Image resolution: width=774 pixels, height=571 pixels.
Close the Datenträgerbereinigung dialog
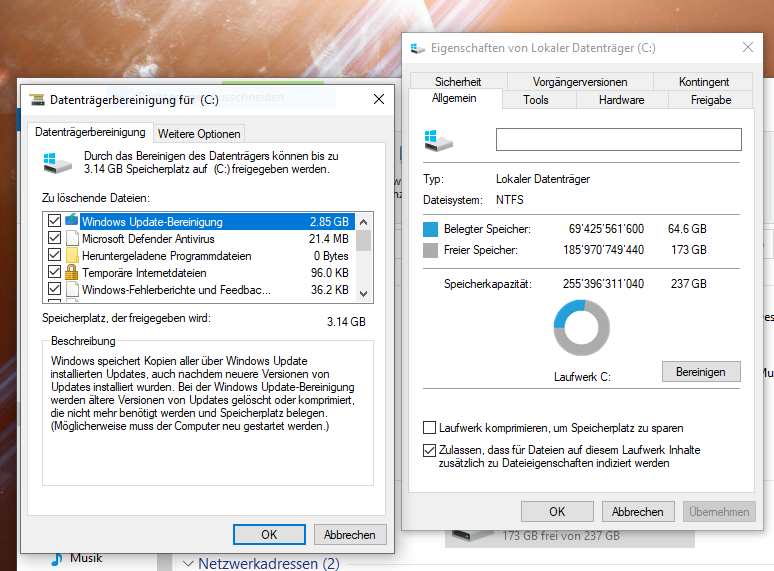[379, 99]
